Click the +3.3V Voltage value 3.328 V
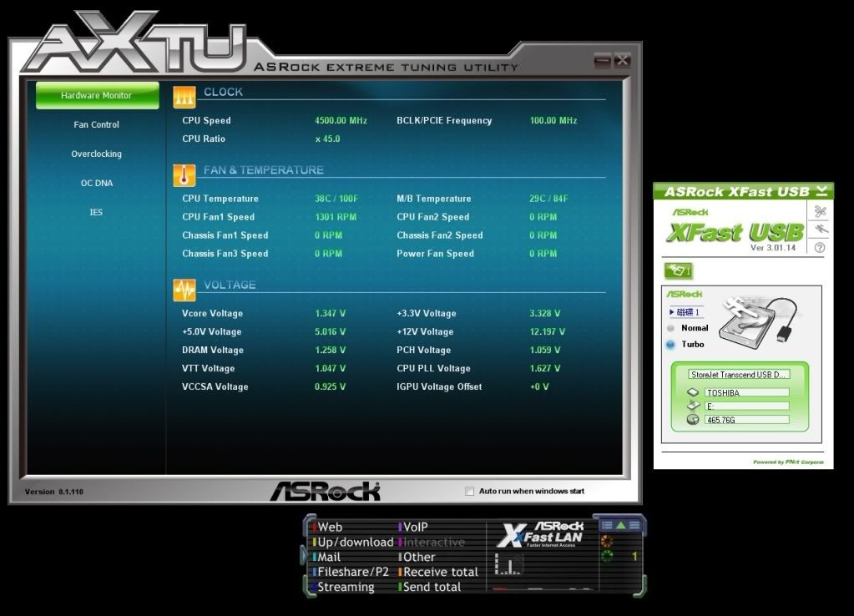 [544, 314]
